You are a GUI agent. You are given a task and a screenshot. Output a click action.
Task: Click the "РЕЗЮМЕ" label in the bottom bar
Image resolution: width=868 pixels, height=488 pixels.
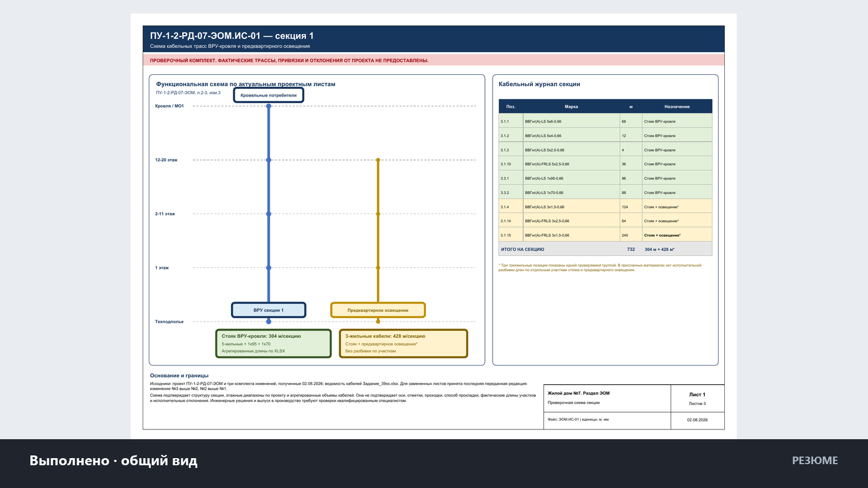click(x=815, y=460)
